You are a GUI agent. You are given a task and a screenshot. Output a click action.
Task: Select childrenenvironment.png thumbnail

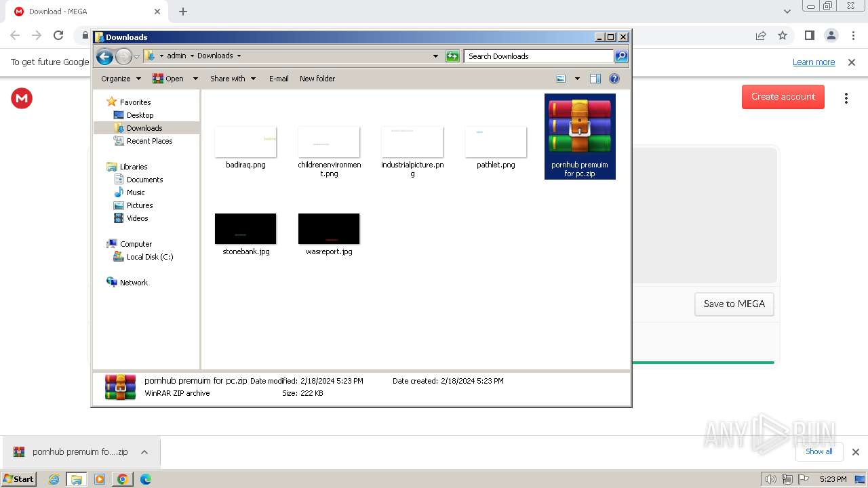[329, 141]
